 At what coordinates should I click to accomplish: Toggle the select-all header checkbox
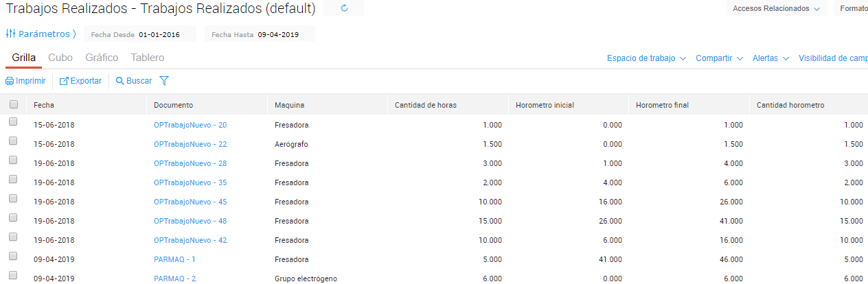pyautogui.click(x=13, y=105)
